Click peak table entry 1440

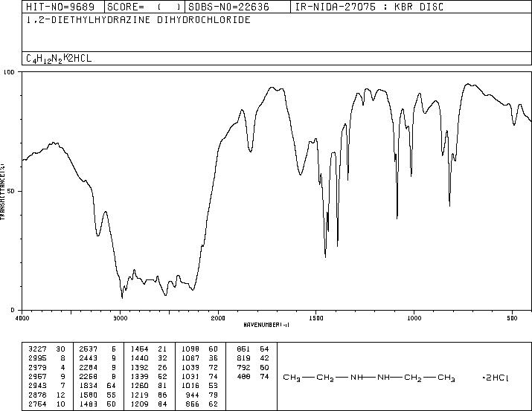(x=139, y=358)
